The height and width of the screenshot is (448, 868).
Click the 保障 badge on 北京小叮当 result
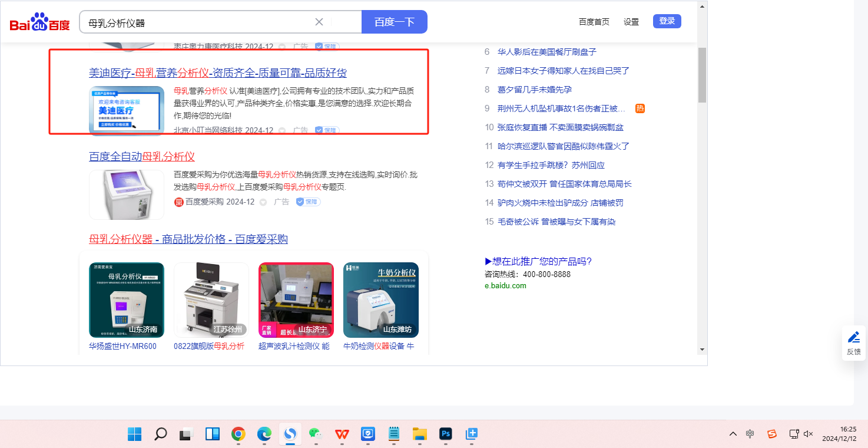(x=327, y=130)
